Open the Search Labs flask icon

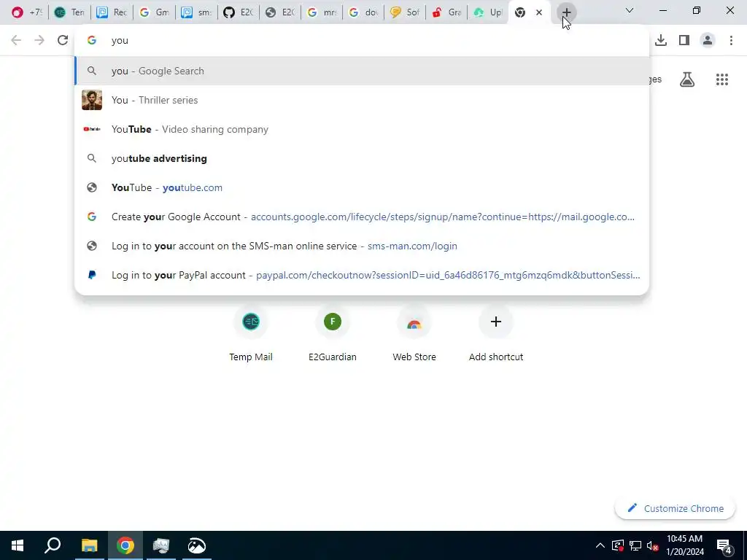click(687, 79)
